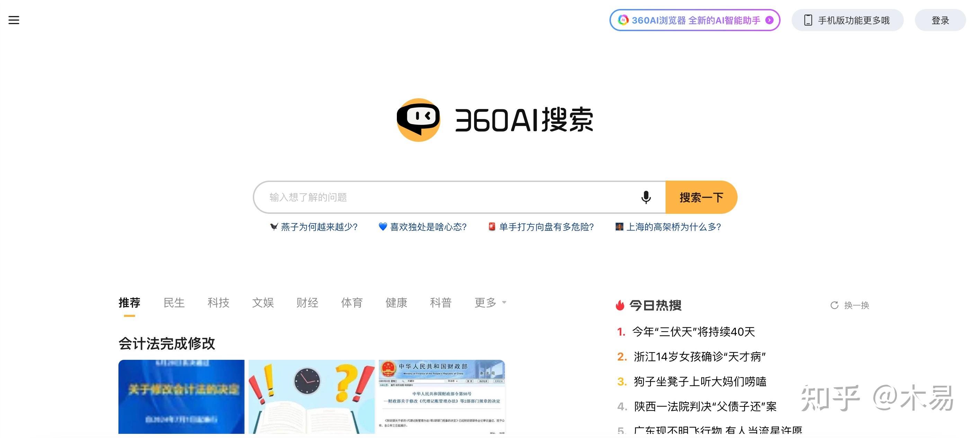Open the clock and book illustration thumbnail
This screenshot has width=980, height=438.
click(312, 396)
